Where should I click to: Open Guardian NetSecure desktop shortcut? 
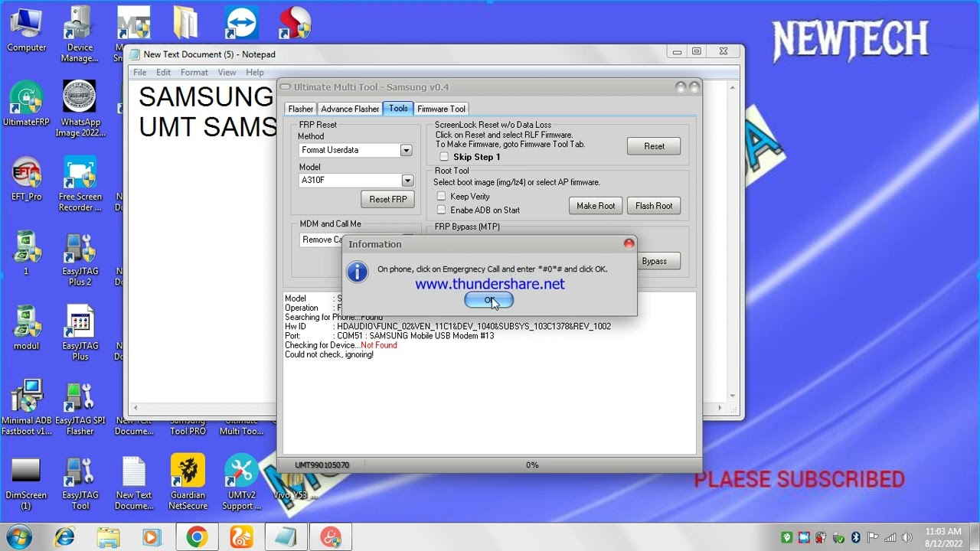tap(188, 483)
